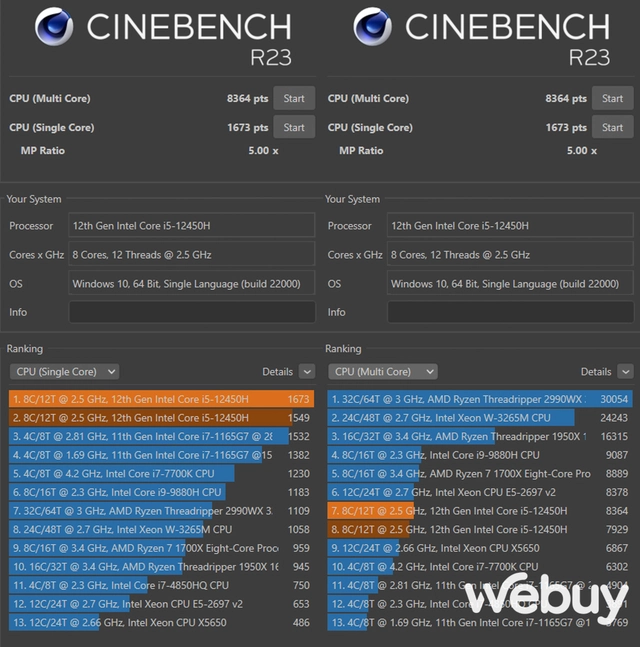Click the empty Info field in left panel
The image size is (640, 647).
point(191,312)
